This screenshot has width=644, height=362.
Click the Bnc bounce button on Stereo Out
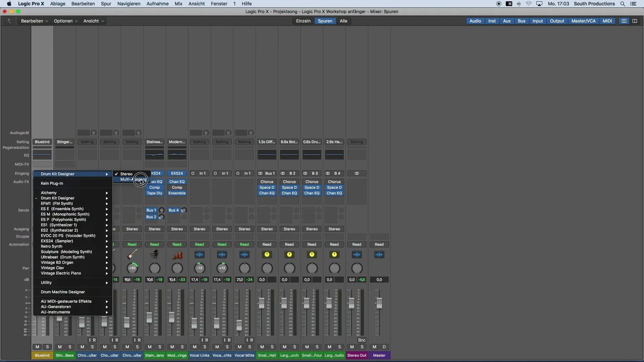[x=362, y=340]
